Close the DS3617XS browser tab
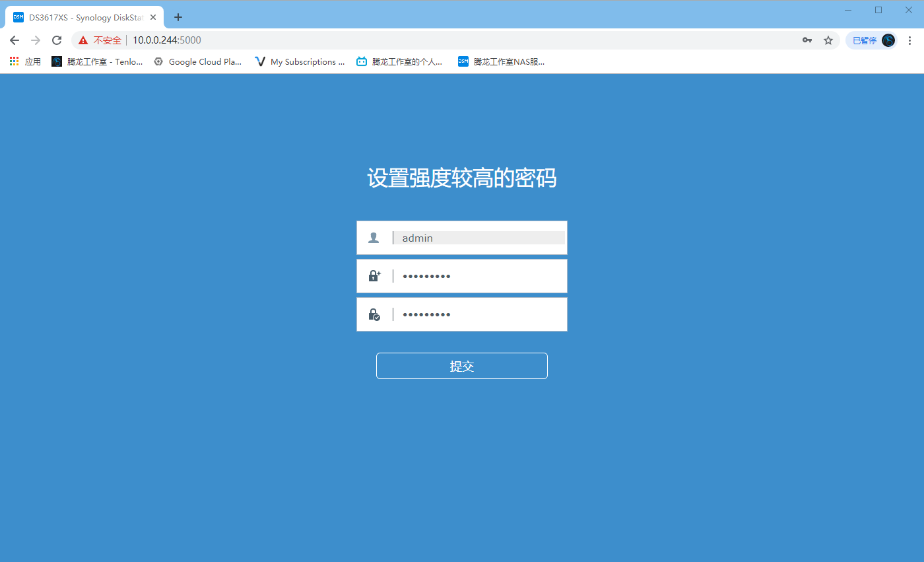The width and height of the screenshot is (924, 562). [x=153, y=18]
